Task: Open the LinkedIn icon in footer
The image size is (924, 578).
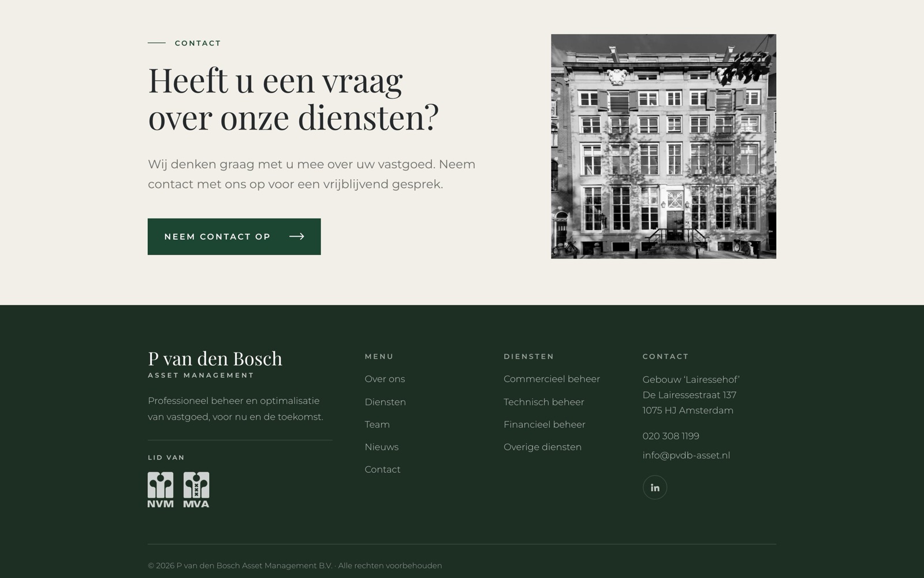Action: click(x=655, y=487)
